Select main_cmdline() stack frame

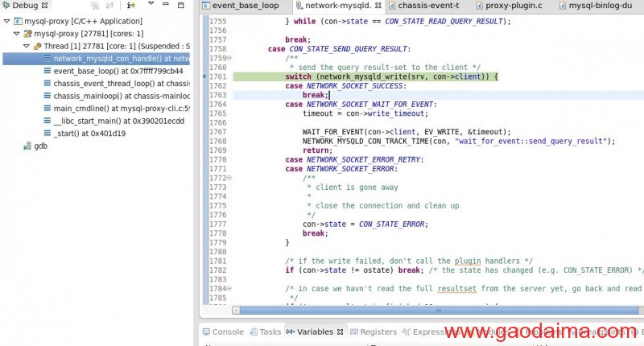coord(122,109)
